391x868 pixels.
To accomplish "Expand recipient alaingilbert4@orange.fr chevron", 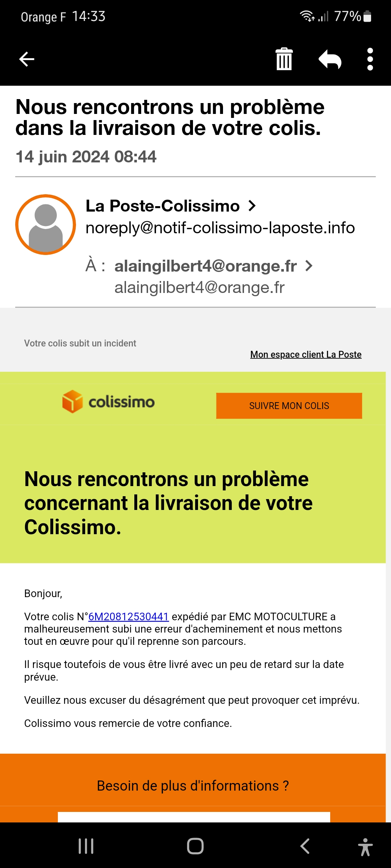I will (x=309, y=266).
